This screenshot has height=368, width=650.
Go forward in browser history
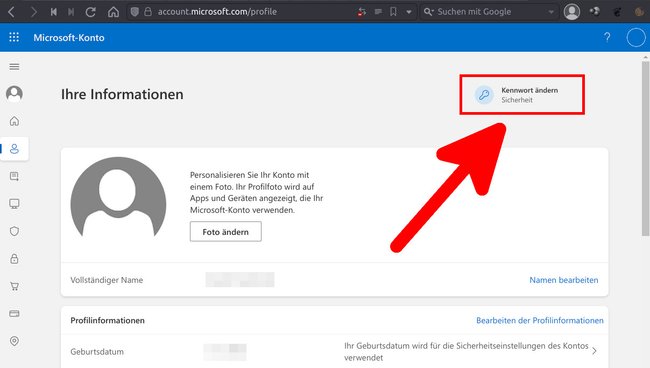(x=33, y=12)
